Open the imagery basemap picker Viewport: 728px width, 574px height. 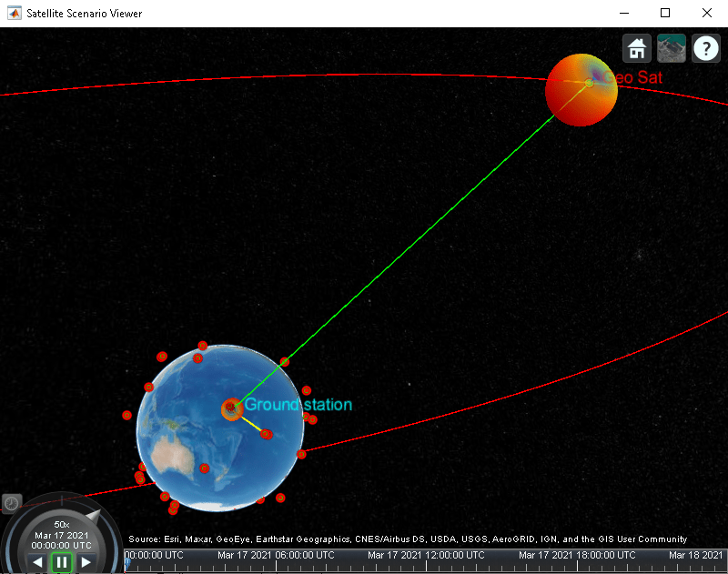click(672, 48)
